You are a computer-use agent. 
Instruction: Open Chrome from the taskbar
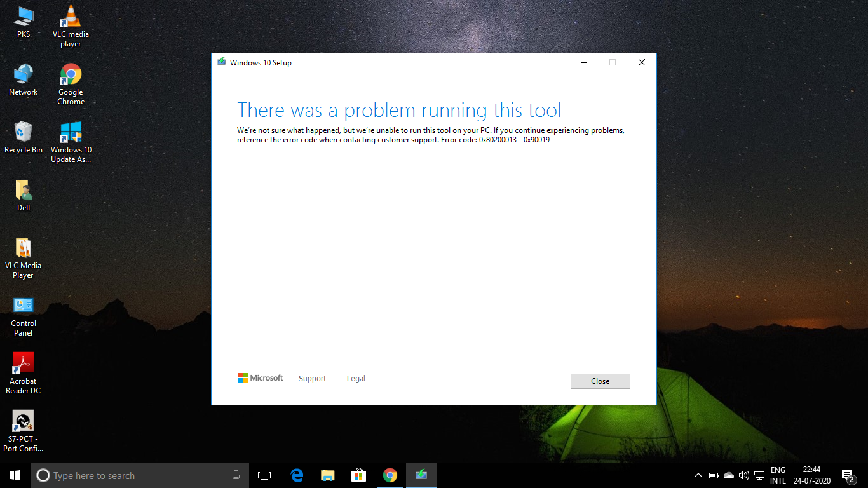[390, 475]
